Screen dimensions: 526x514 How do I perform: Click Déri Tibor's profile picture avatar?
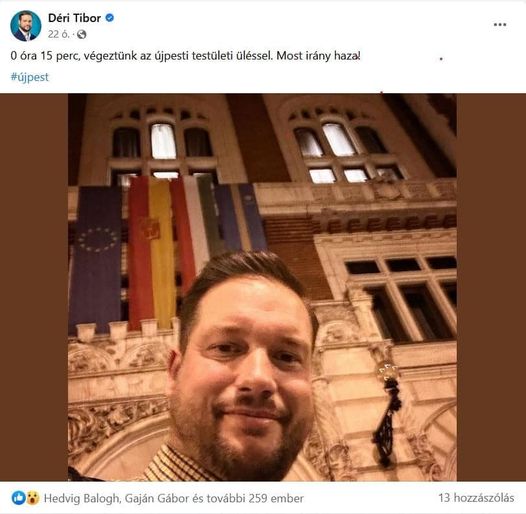26,26
